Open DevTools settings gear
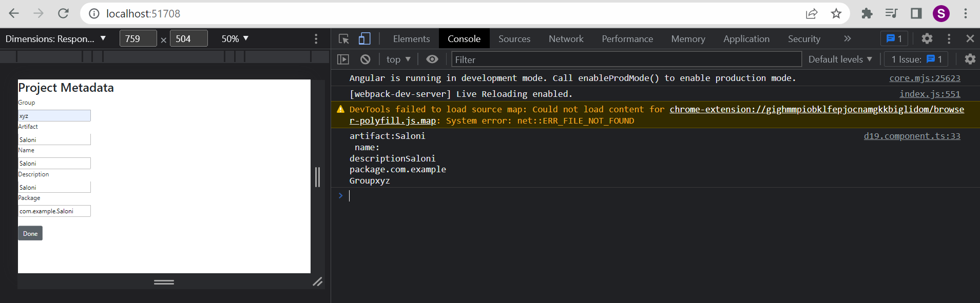This screenshot has width=980, height=303. (927, 38)
